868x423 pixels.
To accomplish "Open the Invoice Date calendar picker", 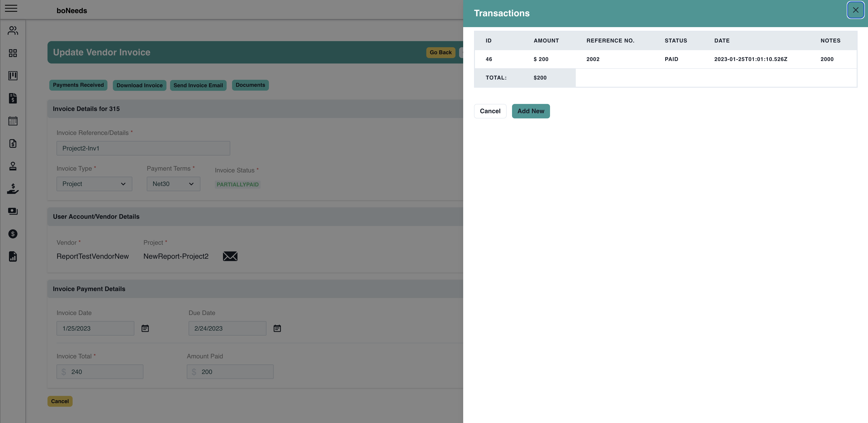I will [145, 328].
